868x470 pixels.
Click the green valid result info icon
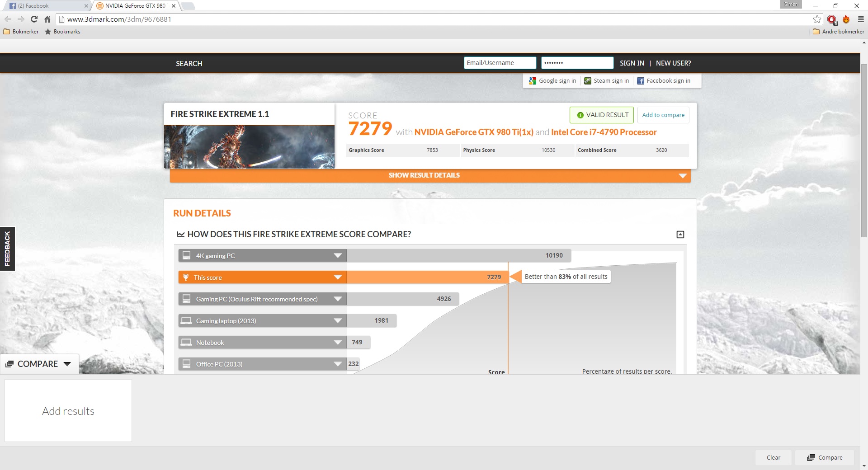[x=580, y=115]
